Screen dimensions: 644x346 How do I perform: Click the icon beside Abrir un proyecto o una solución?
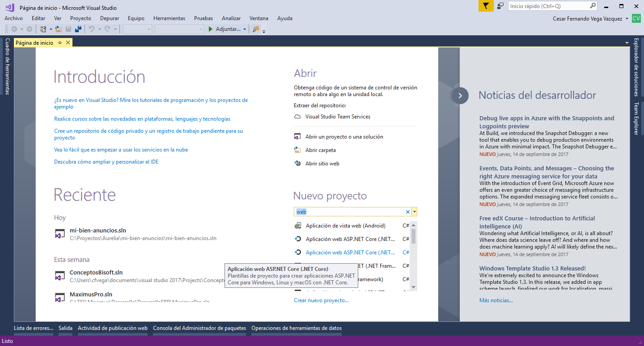tap(297, 137)
